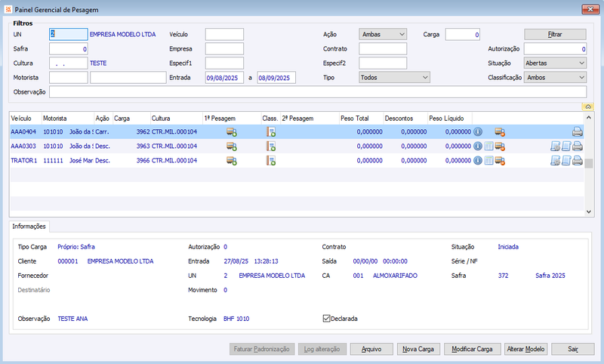Click the Filtrar button
This screenshot has width=604, height=364.
point(555,34)
